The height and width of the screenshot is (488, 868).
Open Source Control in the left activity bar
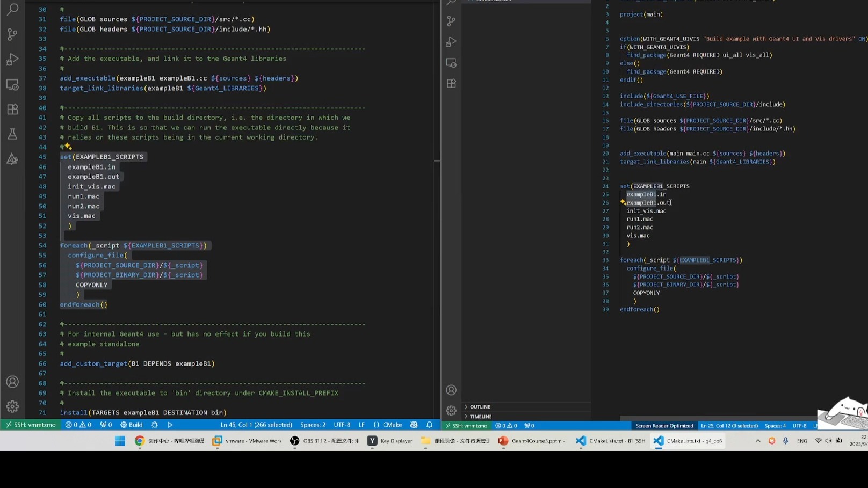(x=12, y=34)
